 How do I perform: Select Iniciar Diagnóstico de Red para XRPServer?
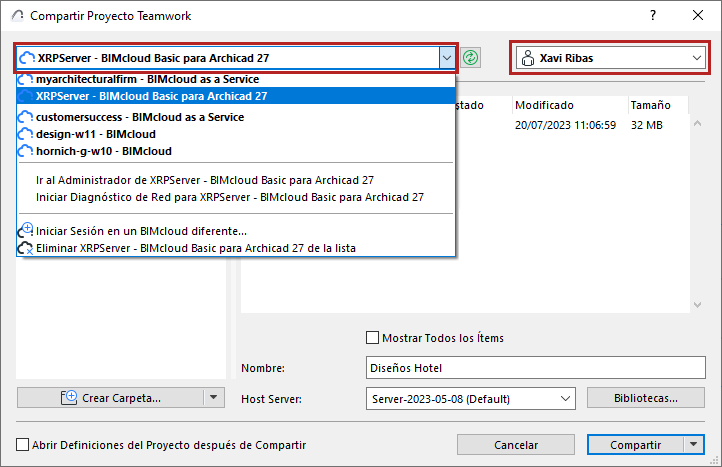click(x=229, y=197)
